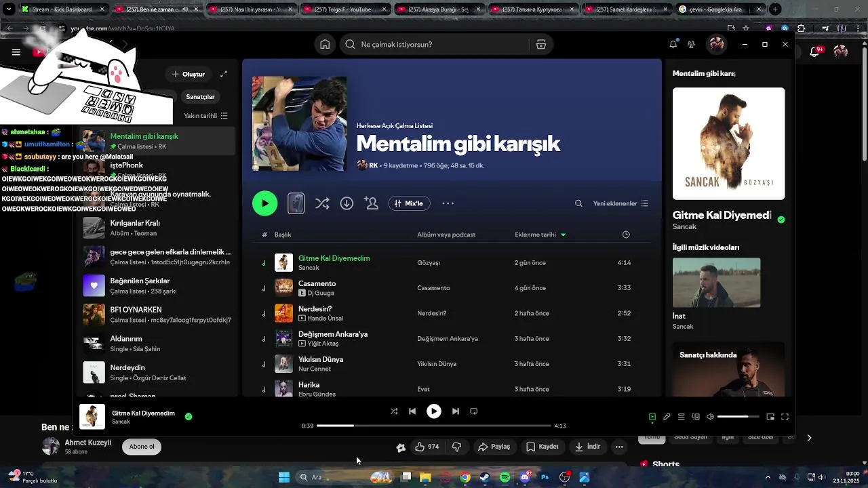Viewport: 868px width, 488px height.
Task: Click the song progress bar in the player
Action: 433,426
